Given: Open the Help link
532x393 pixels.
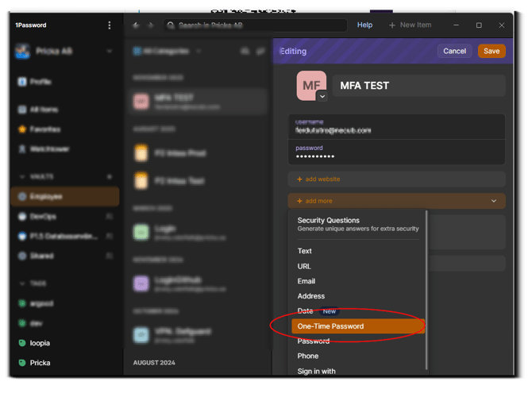Looking at the screenshot, I should tap(364, 25).
